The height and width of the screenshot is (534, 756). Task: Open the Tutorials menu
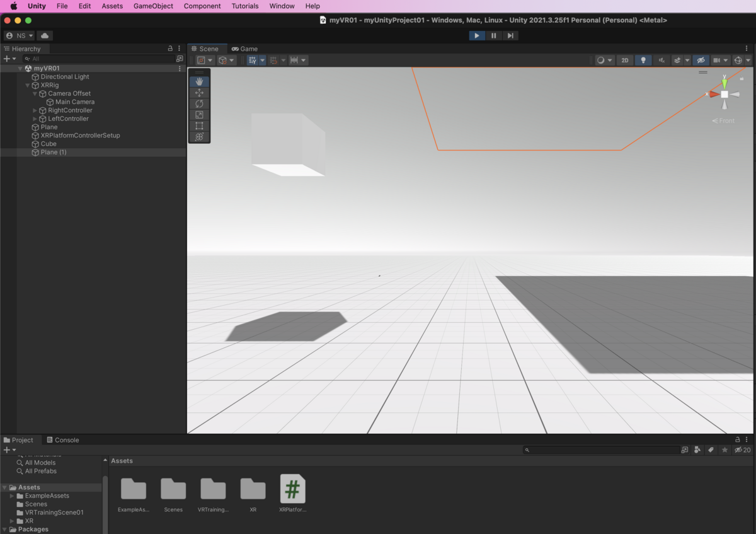click(245, 6)
